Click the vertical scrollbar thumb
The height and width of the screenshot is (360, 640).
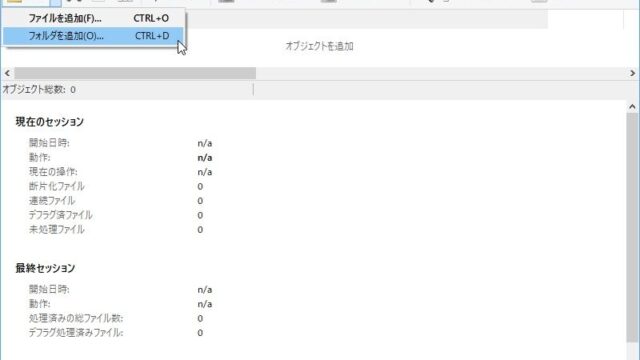point(632,228)
